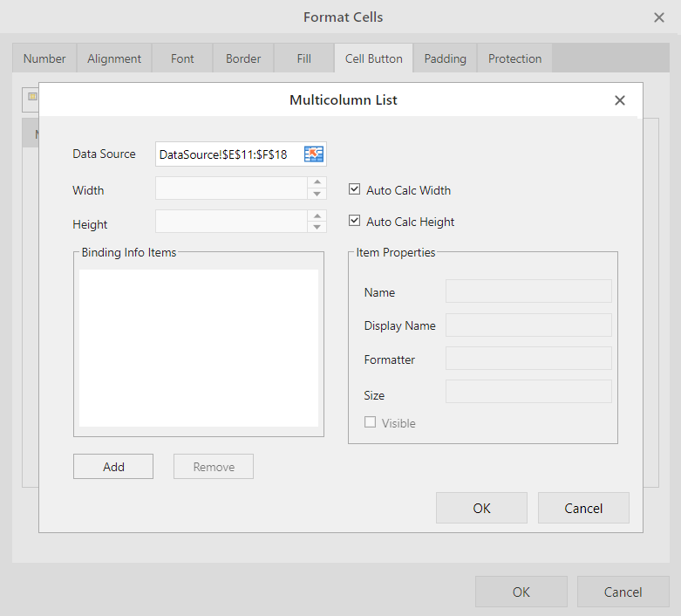Go to the Protection tab
The image size is (681, 616).
tap(514, 58)
